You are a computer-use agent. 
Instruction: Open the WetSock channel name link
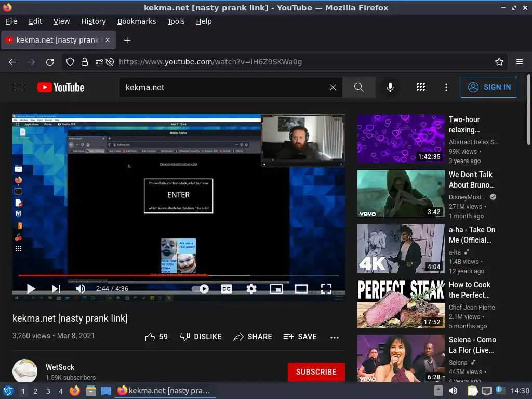tap(60, 367)
